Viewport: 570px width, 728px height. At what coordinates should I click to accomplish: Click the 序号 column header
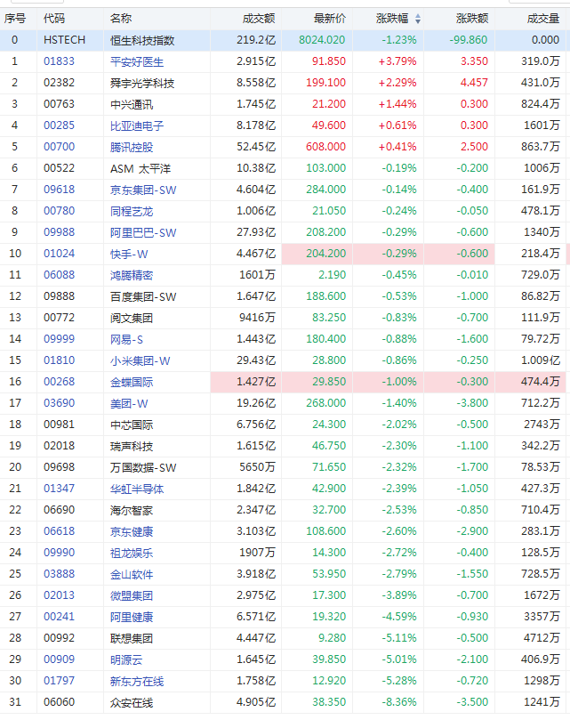click(15, 19)
